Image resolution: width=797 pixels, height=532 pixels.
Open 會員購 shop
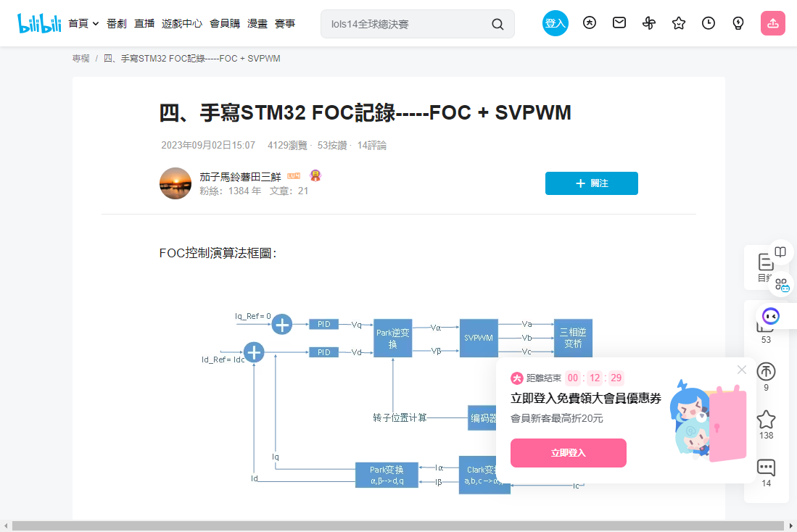tap(225, 24)
